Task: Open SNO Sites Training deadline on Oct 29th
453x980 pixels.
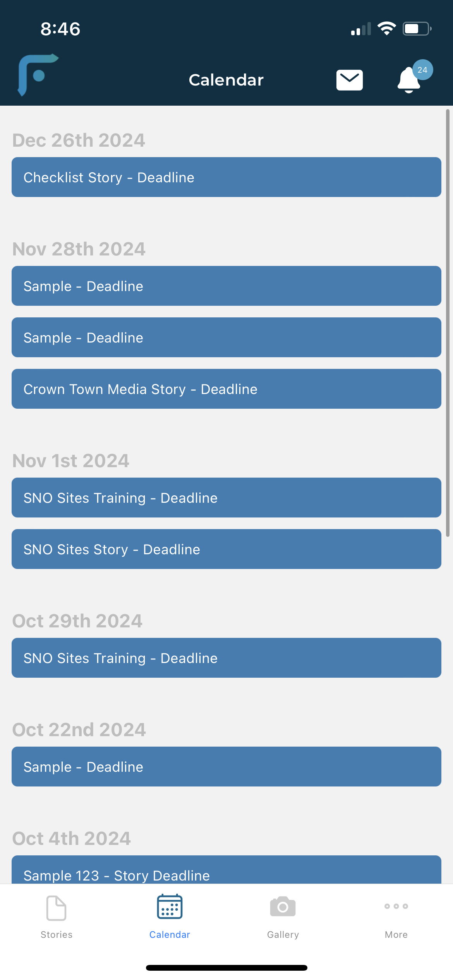Action: (226, 658)
